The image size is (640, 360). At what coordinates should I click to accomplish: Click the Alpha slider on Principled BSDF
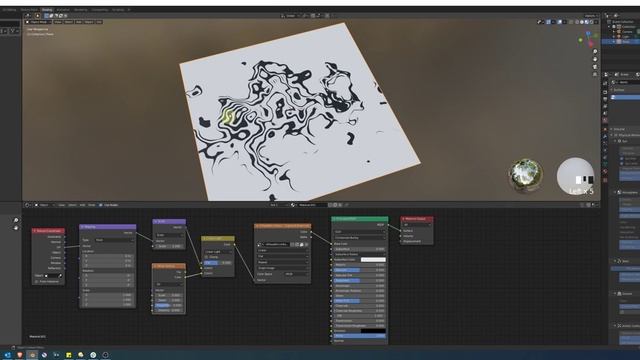pyautogui.click(x=359, y=336)
